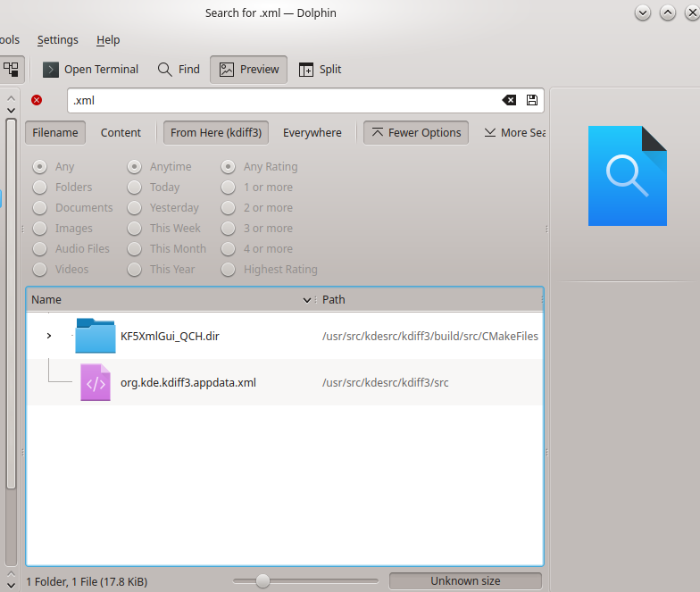Viewport: 700px width, 592px height.
Task: Click the left panel upper down arrow
Action: pyautogui.click(x=11, y=111)
